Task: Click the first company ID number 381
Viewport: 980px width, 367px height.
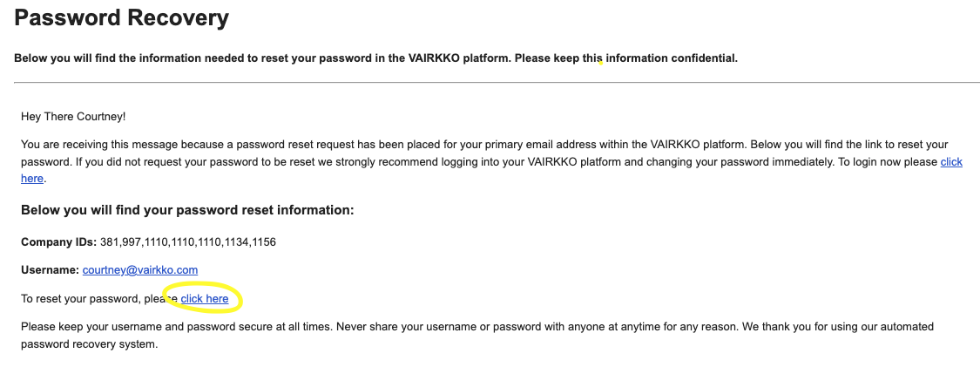Action: [x=110, y=241]
